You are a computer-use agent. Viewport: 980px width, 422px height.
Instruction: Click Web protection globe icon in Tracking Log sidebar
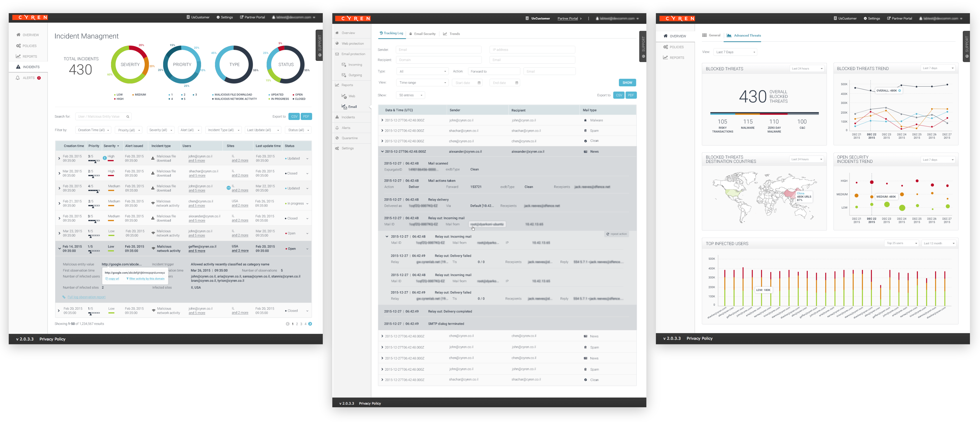click(337, 43)
